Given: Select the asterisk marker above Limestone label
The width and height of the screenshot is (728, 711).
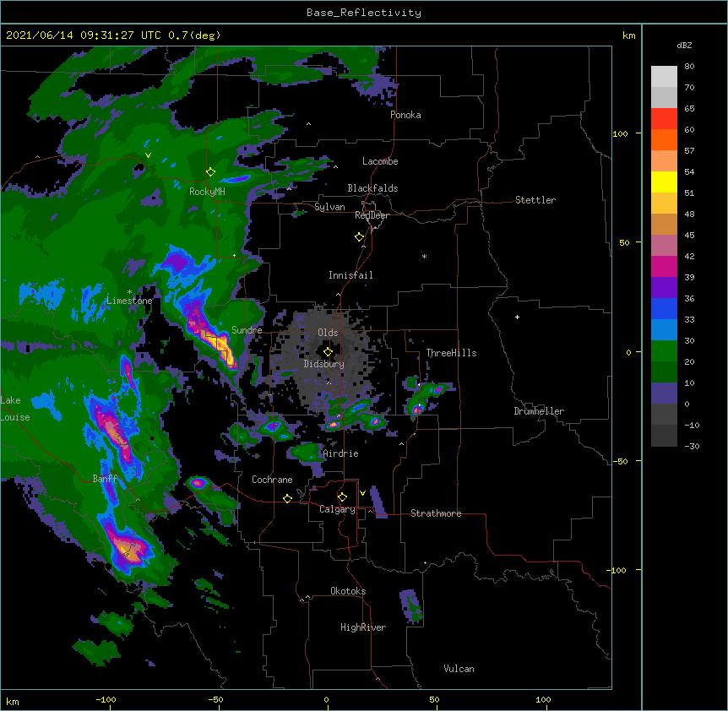Looking at the screenshot, I should (x=129, y=292).
